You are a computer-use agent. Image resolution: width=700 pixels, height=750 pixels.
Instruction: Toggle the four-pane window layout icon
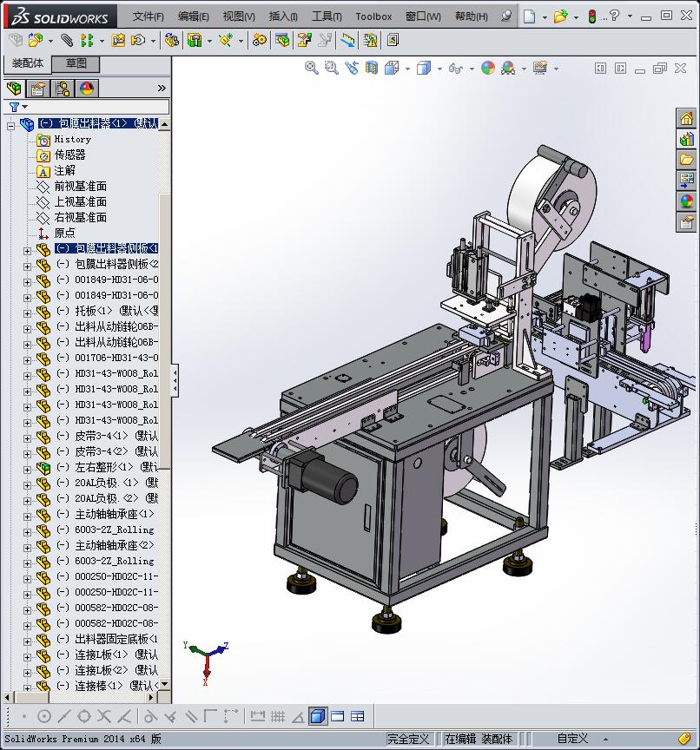(358, 716)
